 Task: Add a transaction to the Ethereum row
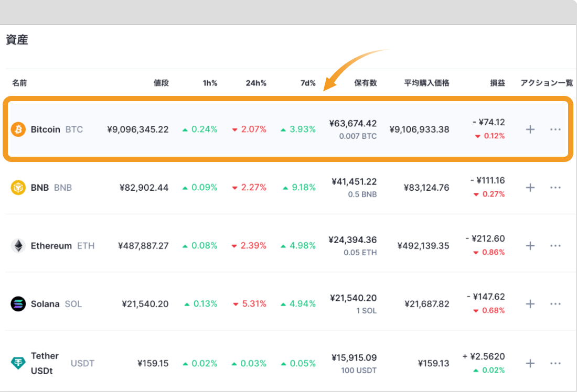tap(530, 246)
